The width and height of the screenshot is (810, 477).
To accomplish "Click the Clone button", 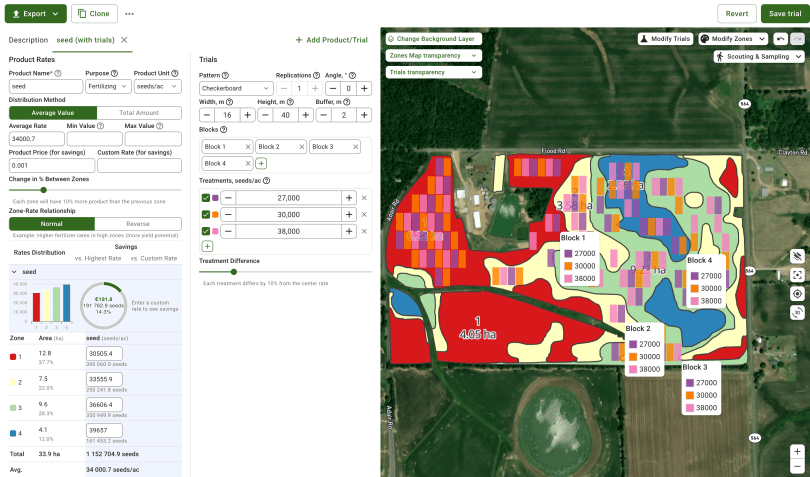I will 94,14.
